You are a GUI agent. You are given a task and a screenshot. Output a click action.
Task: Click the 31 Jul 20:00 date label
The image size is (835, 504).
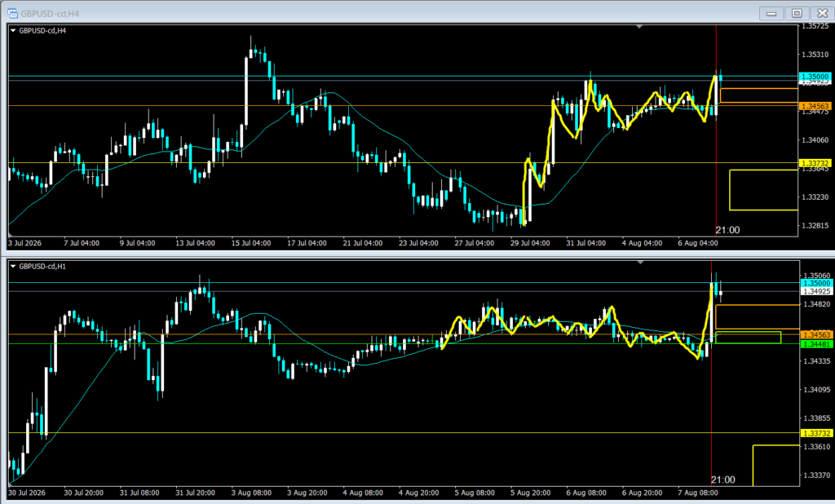[195, 493]
